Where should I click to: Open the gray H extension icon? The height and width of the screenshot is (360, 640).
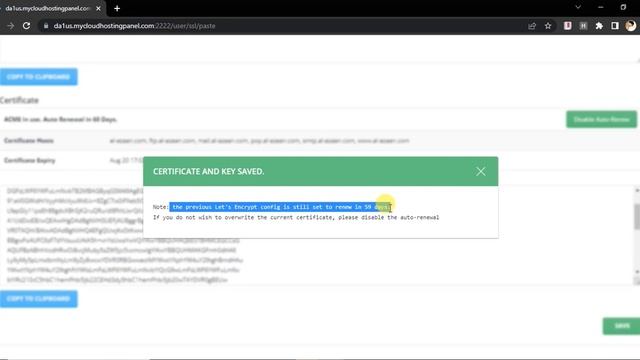click(583, 26)
